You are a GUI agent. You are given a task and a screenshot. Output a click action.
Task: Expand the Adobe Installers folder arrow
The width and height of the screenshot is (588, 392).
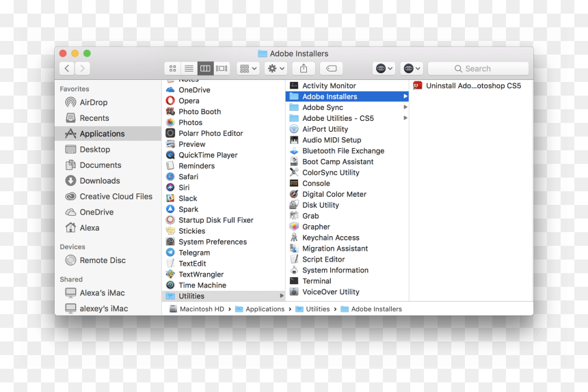[405, 96]
